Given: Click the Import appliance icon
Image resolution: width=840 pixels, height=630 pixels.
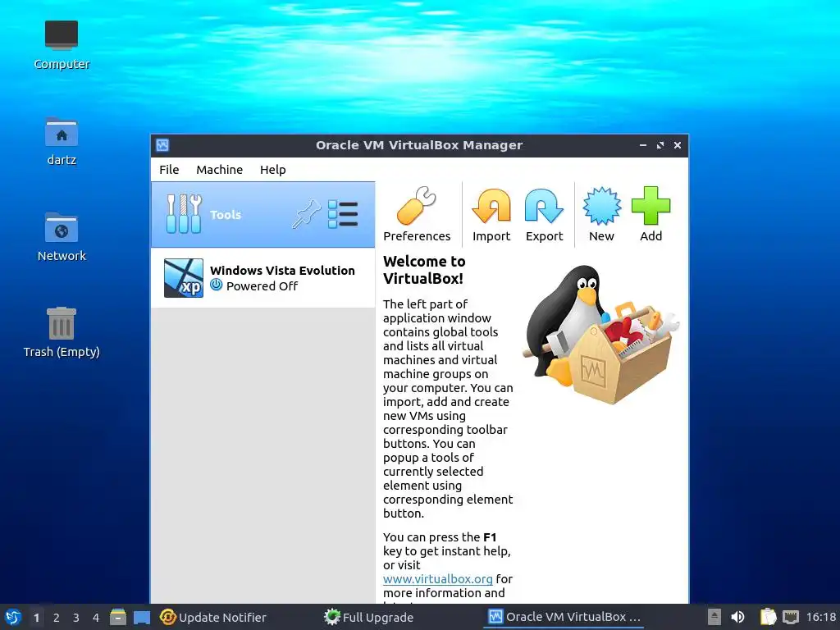Looking at the screenshot, I should (491, 214).
